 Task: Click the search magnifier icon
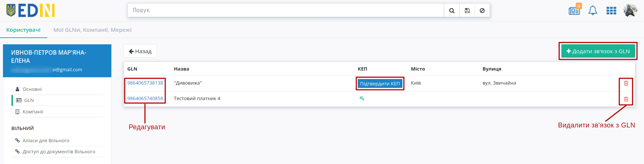[x=452, y=11]
